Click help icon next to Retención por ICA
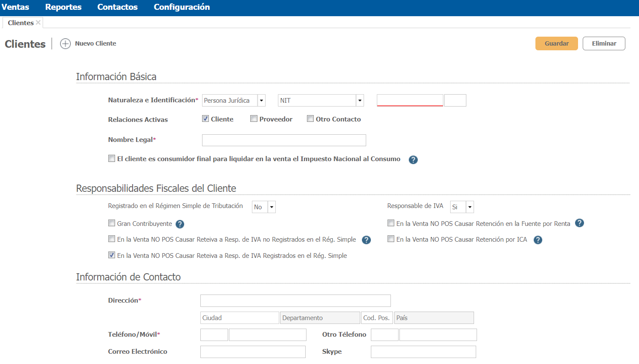 click(538, 240)
